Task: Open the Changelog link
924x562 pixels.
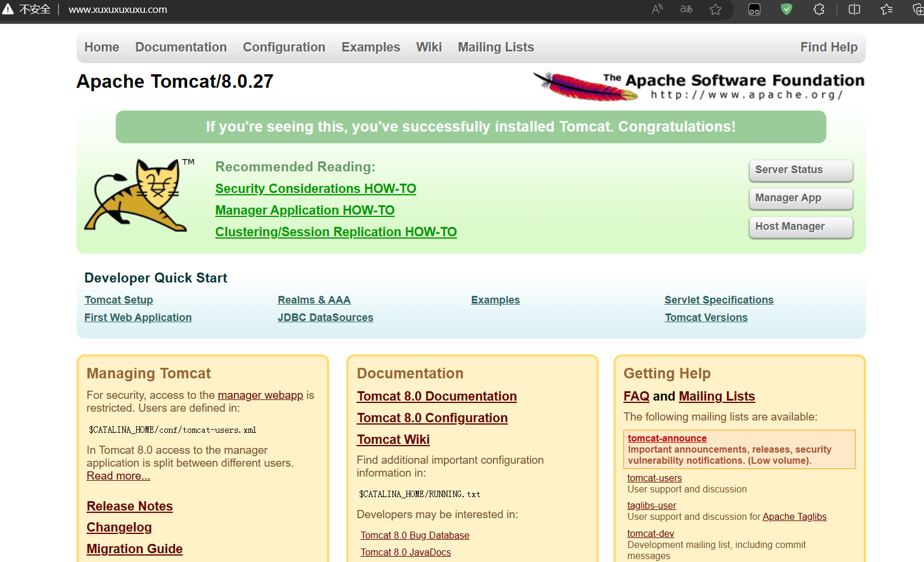Action: click(x=119, y=527)
